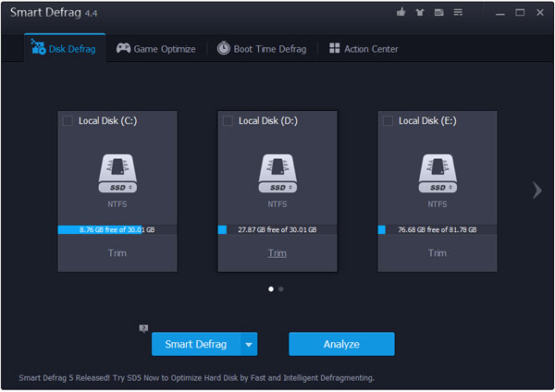
Task: Tick the Local Disk (D:) checkbox
Action: (228, 120)
